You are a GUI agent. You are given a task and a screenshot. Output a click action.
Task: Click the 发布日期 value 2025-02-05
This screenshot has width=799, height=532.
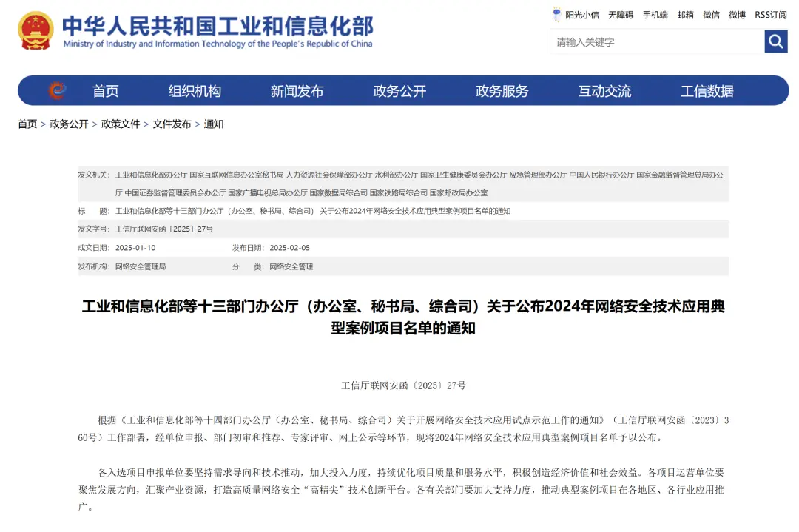289,248
